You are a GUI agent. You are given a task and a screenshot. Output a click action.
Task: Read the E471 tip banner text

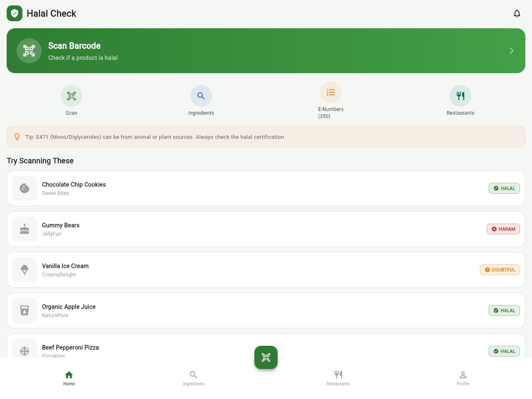click(155, 137)
